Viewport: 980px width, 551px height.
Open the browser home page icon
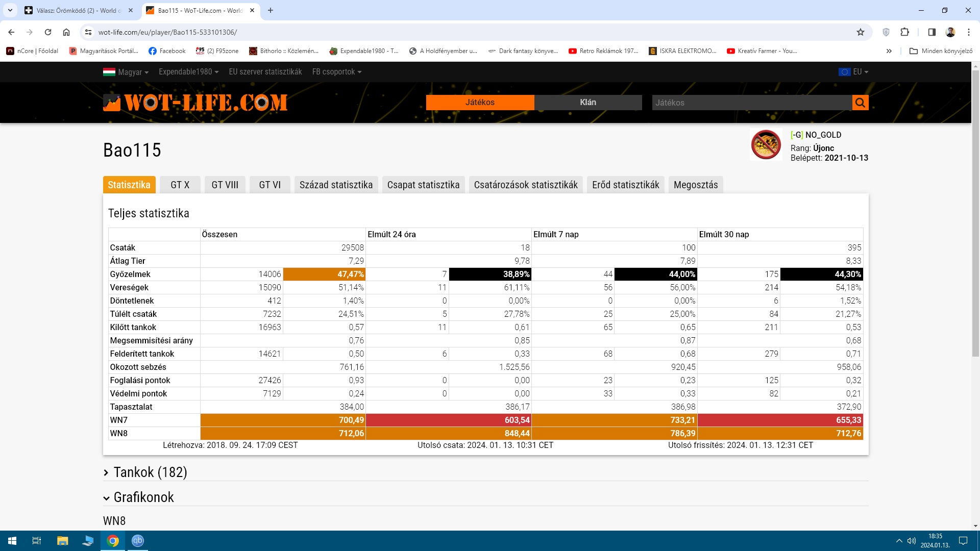click(66, 32)
